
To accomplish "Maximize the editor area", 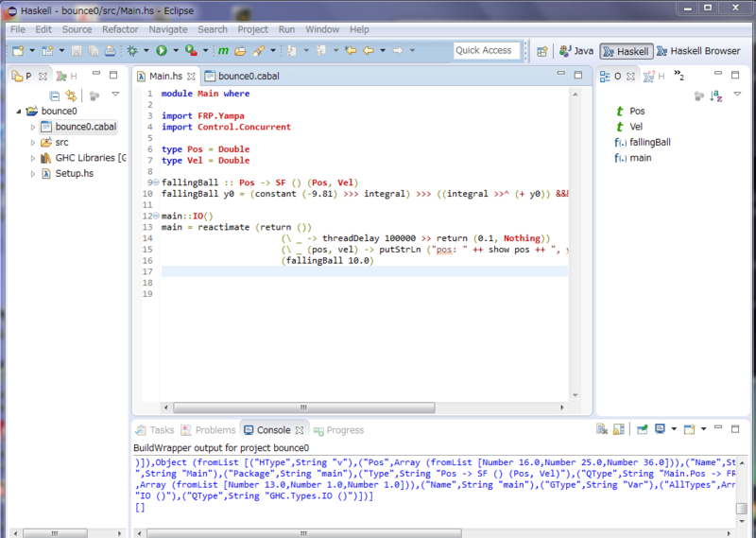I will point(578,75).
